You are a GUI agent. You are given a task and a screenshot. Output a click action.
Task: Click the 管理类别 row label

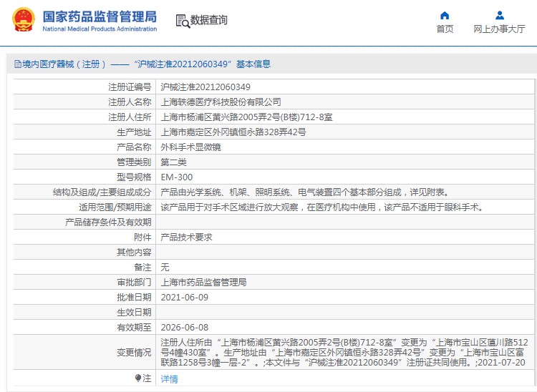134,162
